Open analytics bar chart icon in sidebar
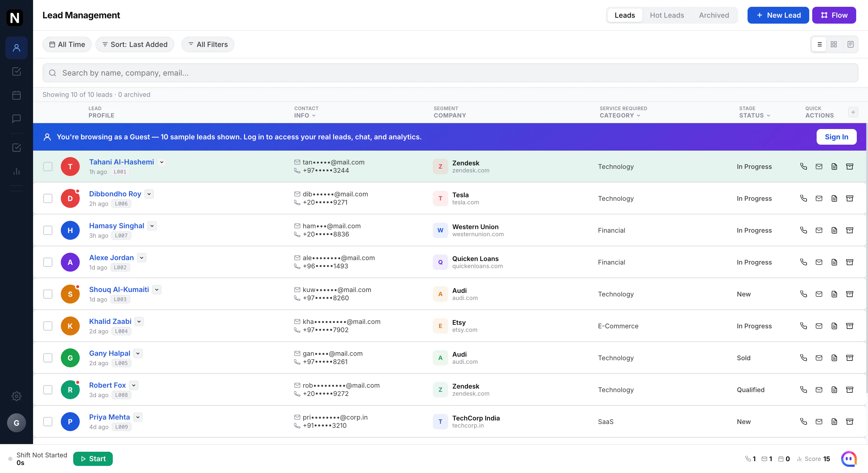Viewport: 868px width, 473px height. pyautogui.click(x=16, y=172)
